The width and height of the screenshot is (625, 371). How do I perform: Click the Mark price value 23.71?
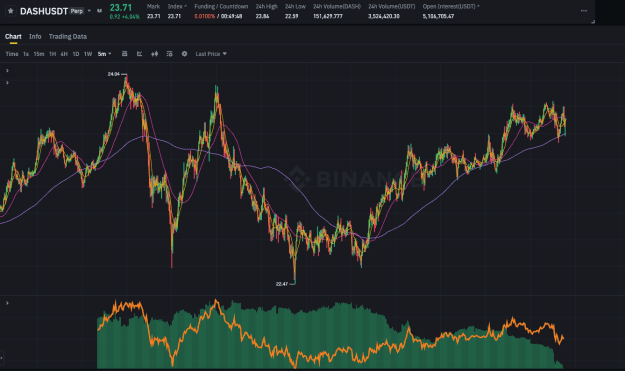point(153,16)
